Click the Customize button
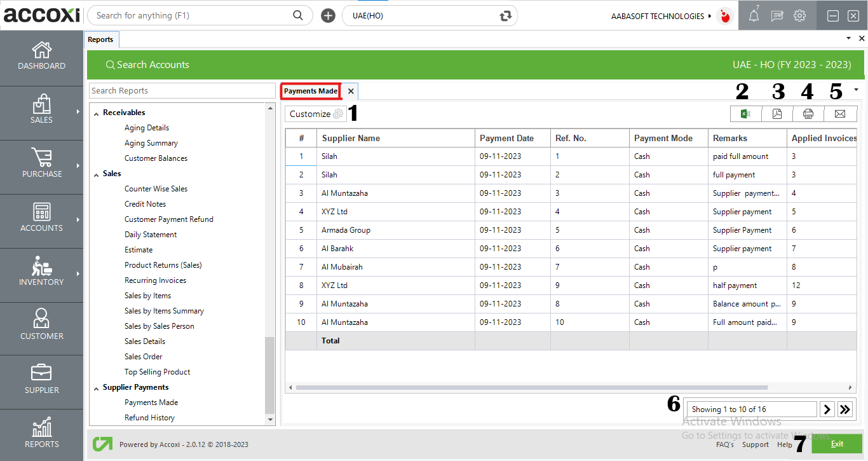Image resolution: width=868 pixels, height=461 pixels. [316, 114]
